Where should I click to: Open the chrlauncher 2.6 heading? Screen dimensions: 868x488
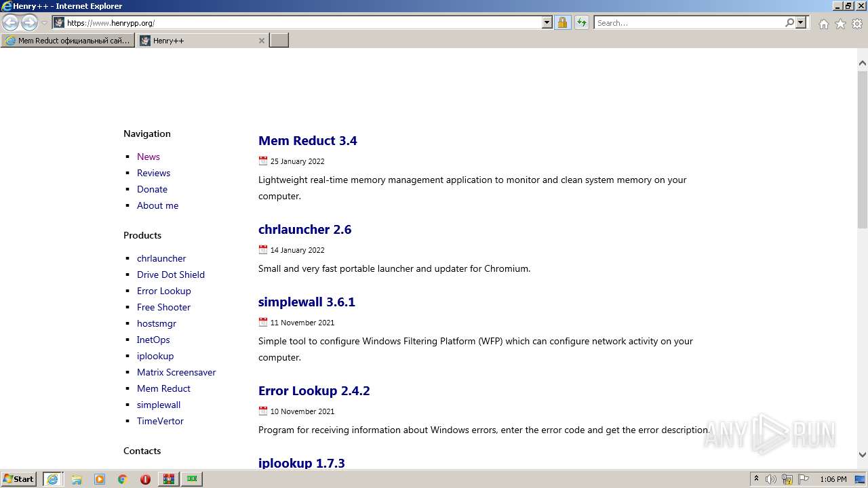[305, 230]
